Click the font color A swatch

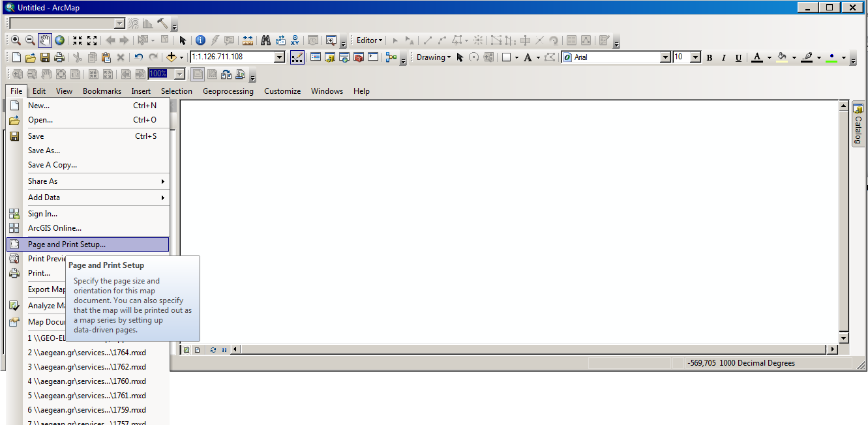[756, 57]
